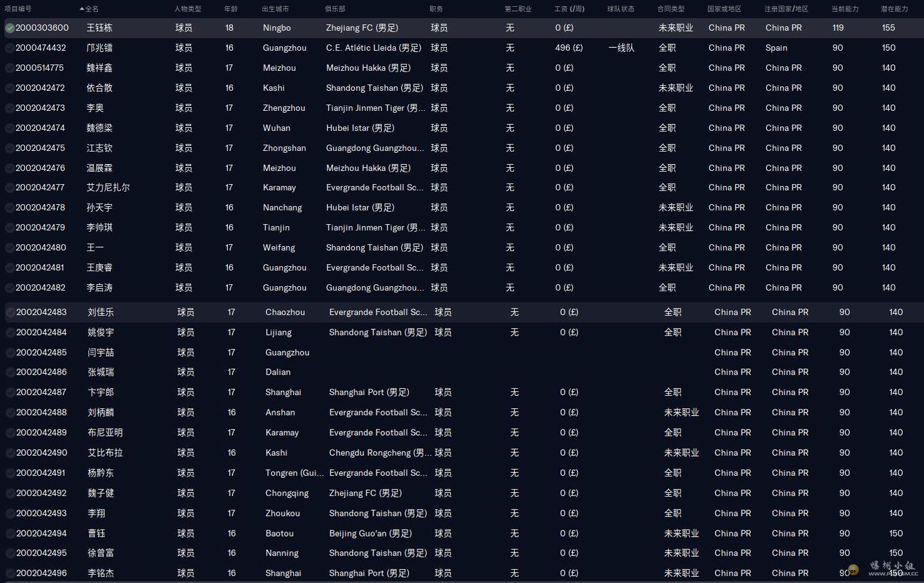Screen dimensions: 924x583
Task: Select the check circle for ID 2002042472
Action: pos(9,88)
